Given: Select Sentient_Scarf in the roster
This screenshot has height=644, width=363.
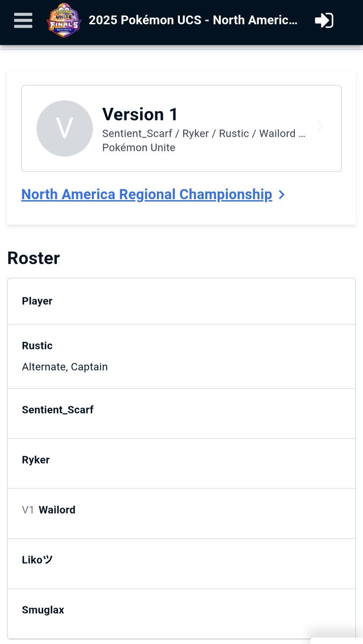Looking at the screenshot, I should tap(181, 413).
